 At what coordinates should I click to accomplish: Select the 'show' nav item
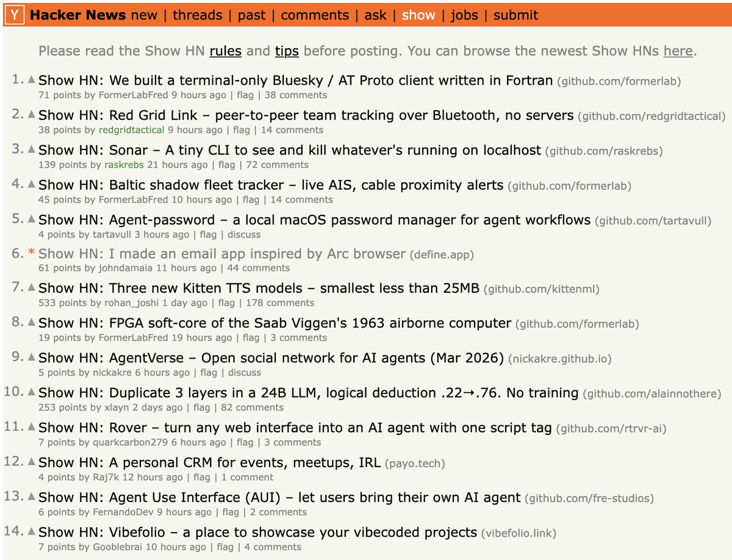[x=418, y=15]
